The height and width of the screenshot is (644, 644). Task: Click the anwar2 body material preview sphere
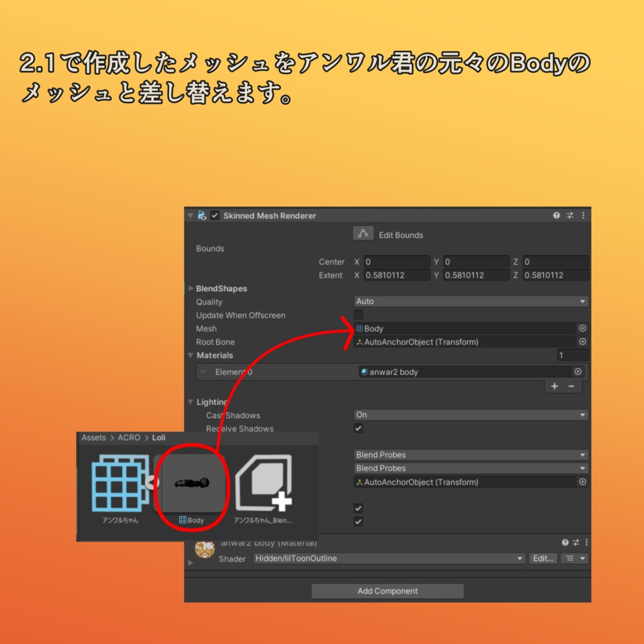(204, 548)
